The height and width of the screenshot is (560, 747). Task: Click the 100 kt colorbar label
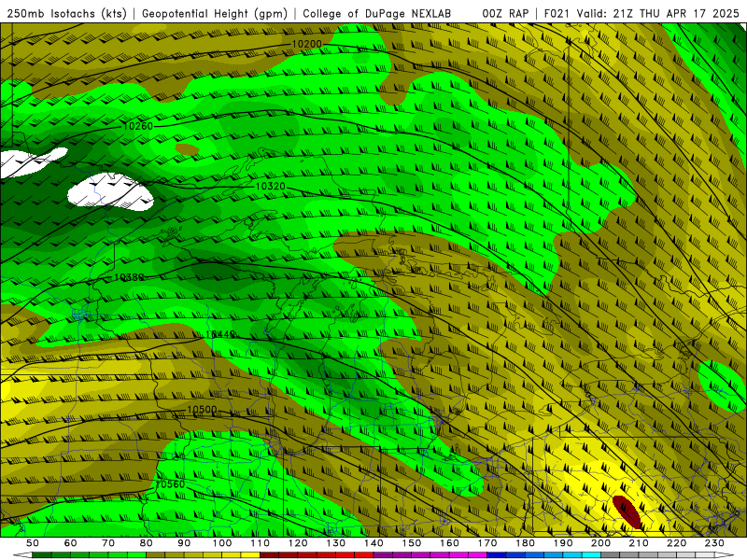[222, 543]
